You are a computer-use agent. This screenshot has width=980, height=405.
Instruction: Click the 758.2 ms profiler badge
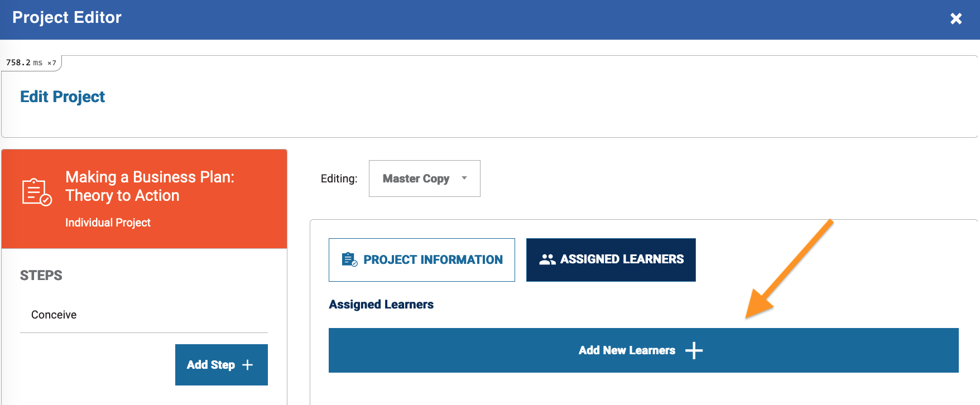[31, 62]
